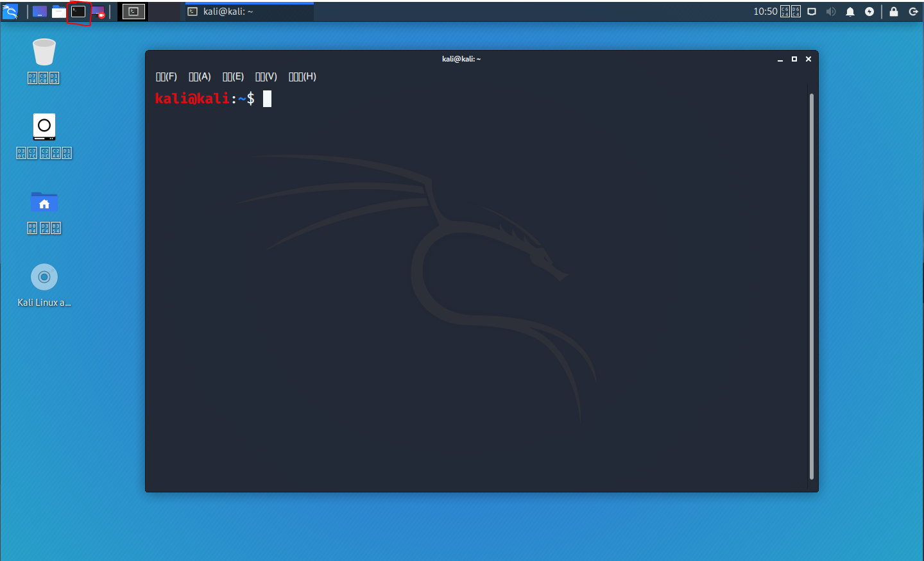Viewport: 924px width, 561px height.
Task: Start the screen recorder launcher in the panel
Action: click(x=98, y=12)
